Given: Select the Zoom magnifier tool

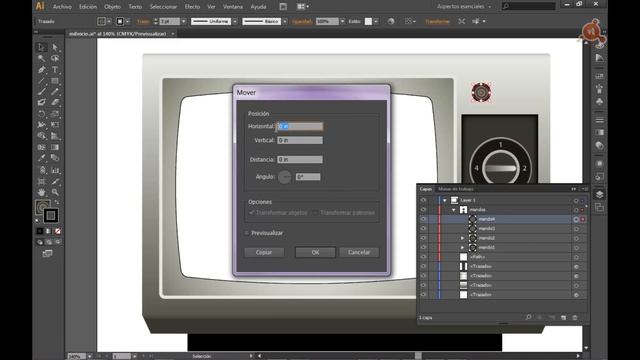Looking at the screenshot, I should coord(55,192).
